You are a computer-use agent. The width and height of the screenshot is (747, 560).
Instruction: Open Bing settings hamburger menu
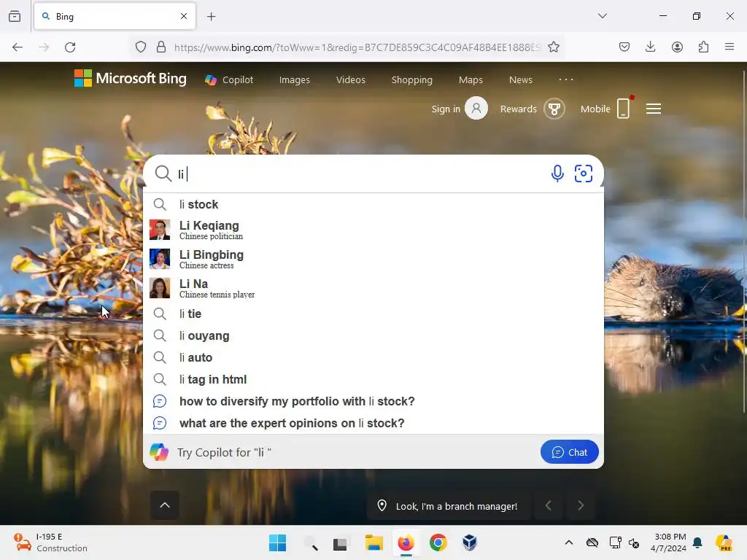click(x=653, y=109)
